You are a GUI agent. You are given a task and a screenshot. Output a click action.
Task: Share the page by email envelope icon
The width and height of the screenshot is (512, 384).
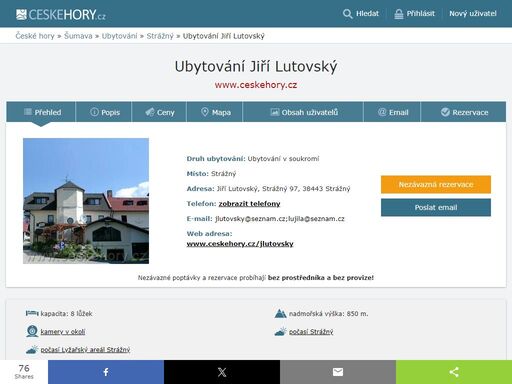[x=338, y=372]
